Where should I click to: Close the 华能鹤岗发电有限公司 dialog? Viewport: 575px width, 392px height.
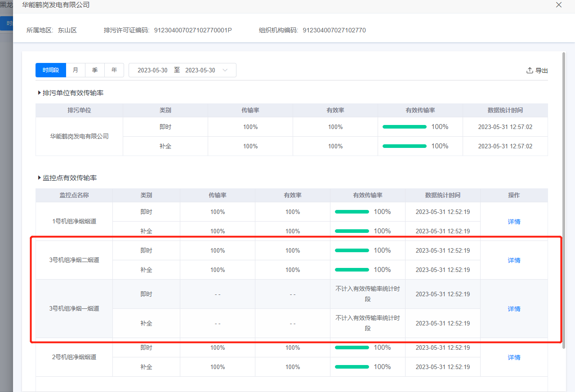(559, 5)
